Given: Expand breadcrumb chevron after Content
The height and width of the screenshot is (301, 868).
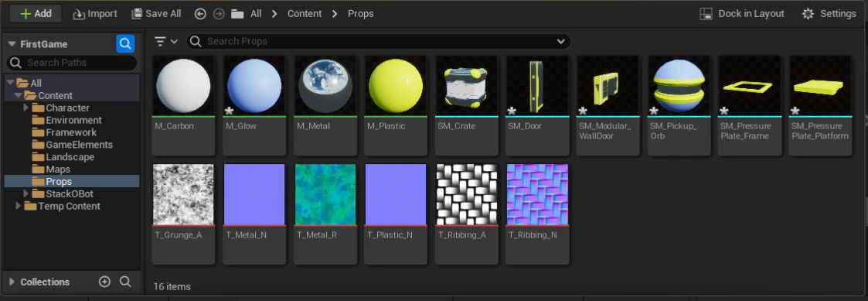Looking at the screenshot, I should [335, 14].
